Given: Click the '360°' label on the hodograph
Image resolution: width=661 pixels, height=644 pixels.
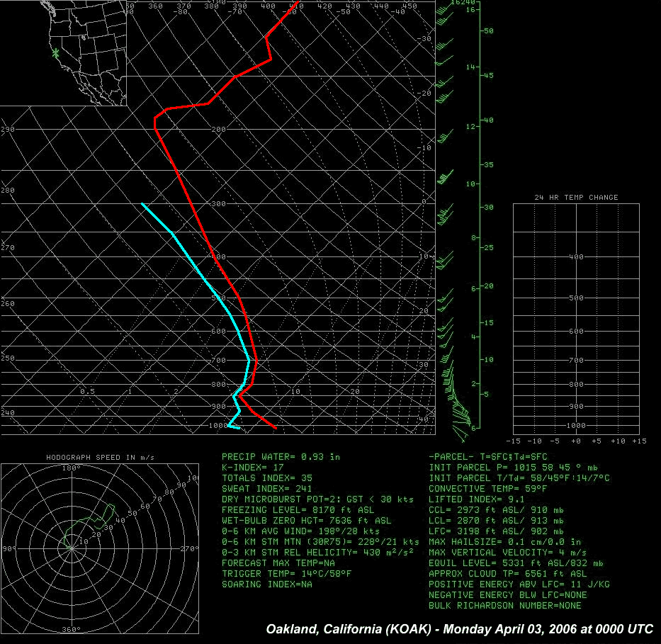Looking at the screenshot, I should [72, 629].
